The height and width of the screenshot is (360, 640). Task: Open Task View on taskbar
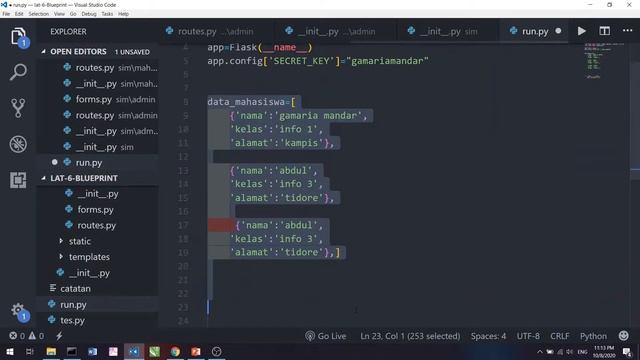[x=30, y=351]
